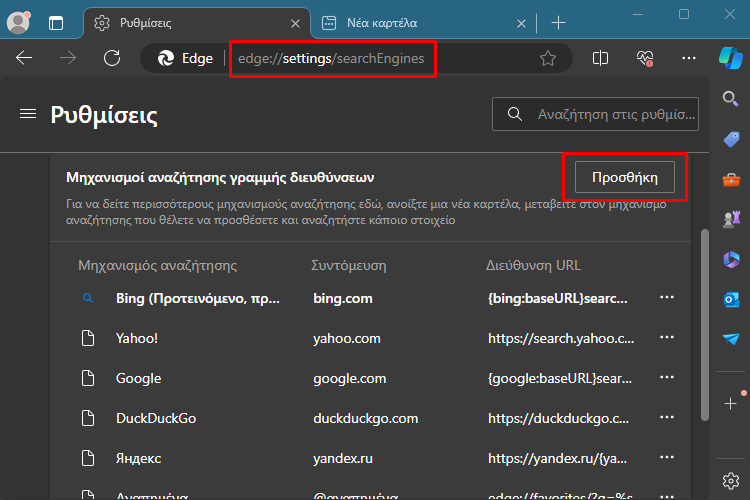This screenshot has width=750, height=500.
Task: Click the yandex.ru shortcut cell
Action: [x=342, y=458]
